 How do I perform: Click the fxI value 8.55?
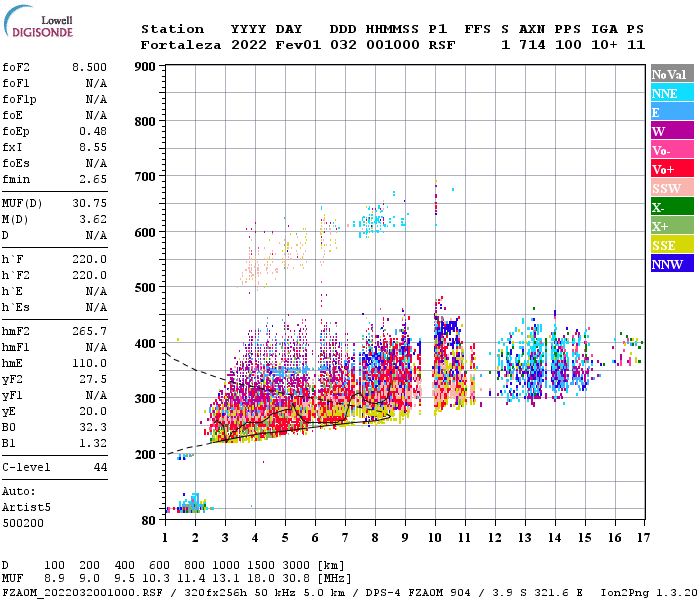[93, 147]
